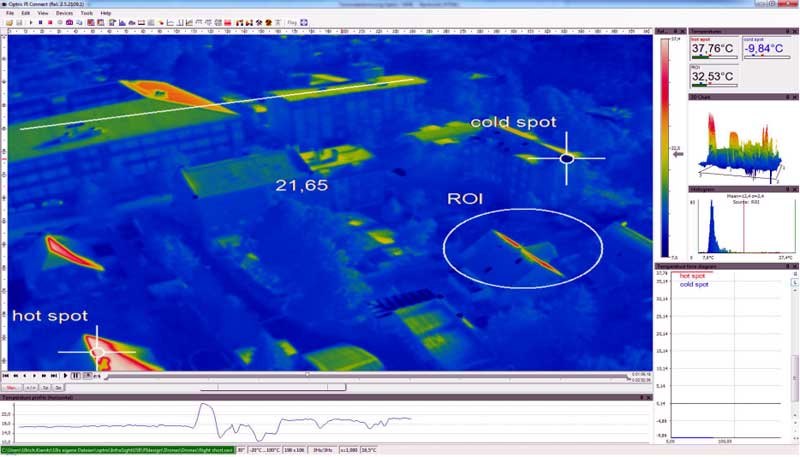Jump to the first frame of the recording

pyautogui.click(x=6, y=376)
